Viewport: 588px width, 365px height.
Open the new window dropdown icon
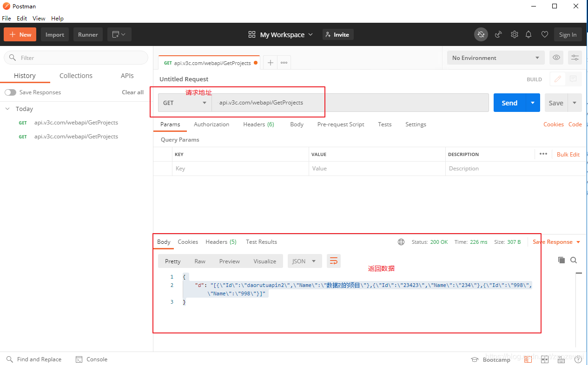coord(119,34)
